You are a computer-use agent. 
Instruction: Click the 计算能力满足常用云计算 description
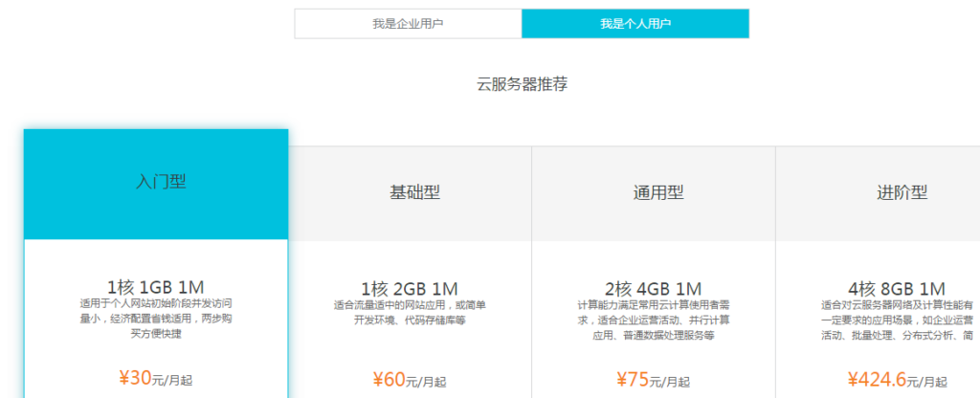[654, 321]
